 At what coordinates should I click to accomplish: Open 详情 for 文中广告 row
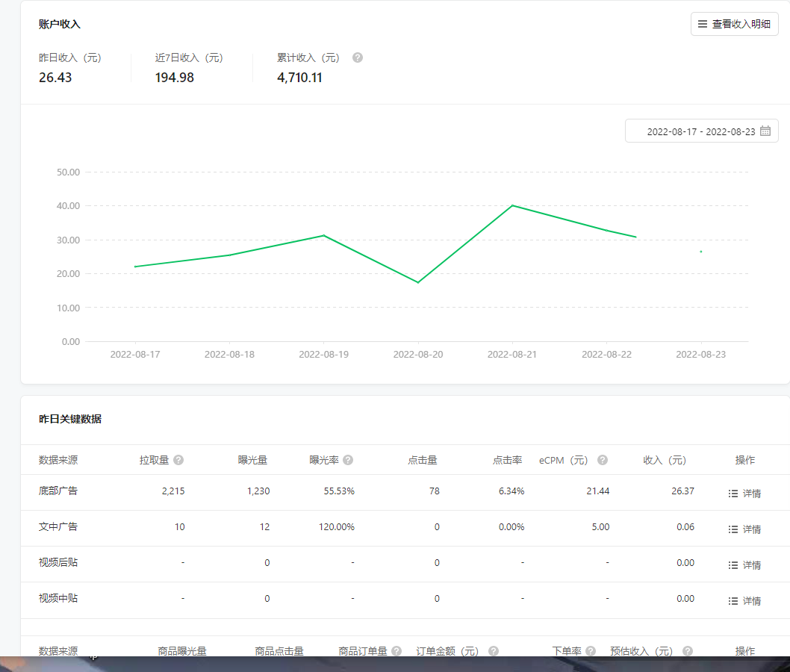point(744,529)
